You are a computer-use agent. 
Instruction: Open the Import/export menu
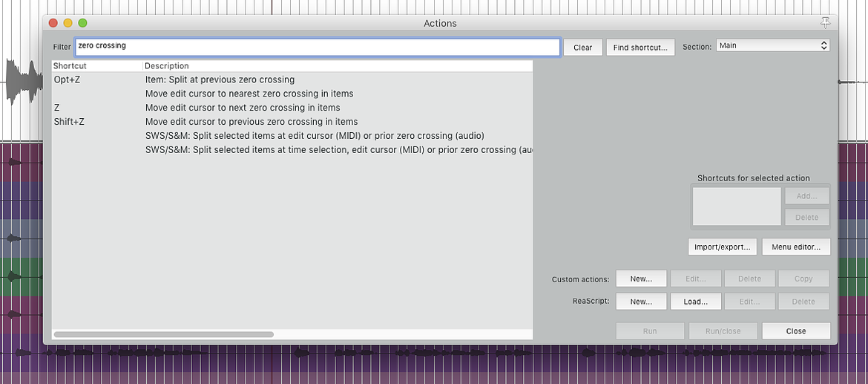pos(722,247)
